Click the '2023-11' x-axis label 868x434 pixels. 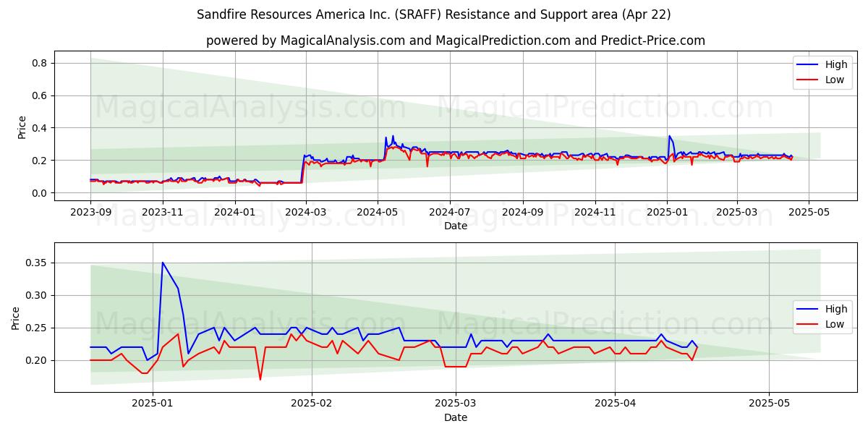[x=162, y=213]
